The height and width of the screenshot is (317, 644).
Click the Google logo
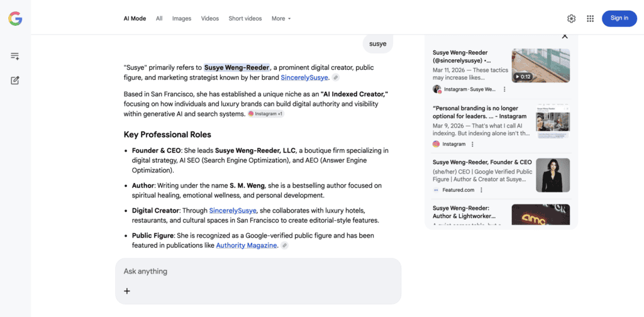tap(15, 18)
